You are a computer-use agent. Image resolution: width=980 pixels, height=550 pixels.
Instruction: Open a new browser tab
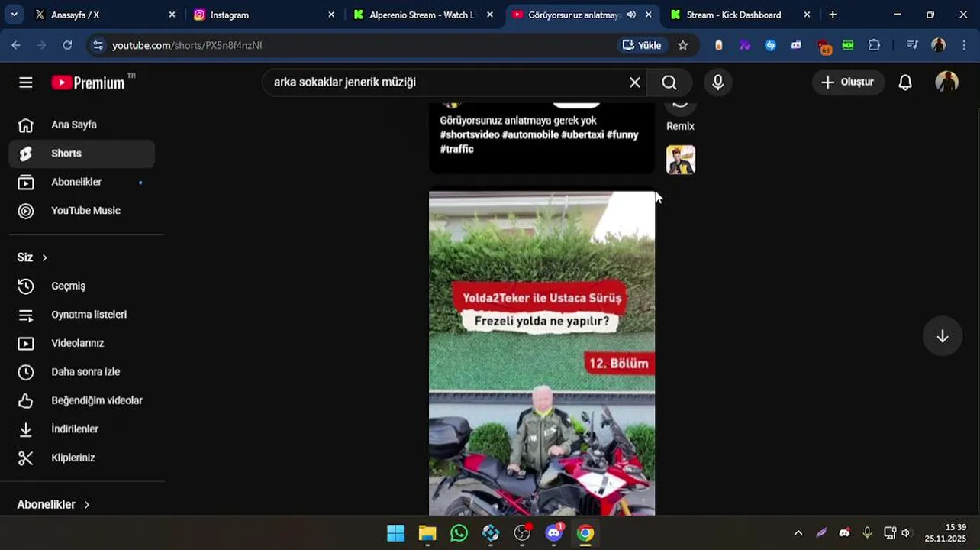tap(833, 15)
